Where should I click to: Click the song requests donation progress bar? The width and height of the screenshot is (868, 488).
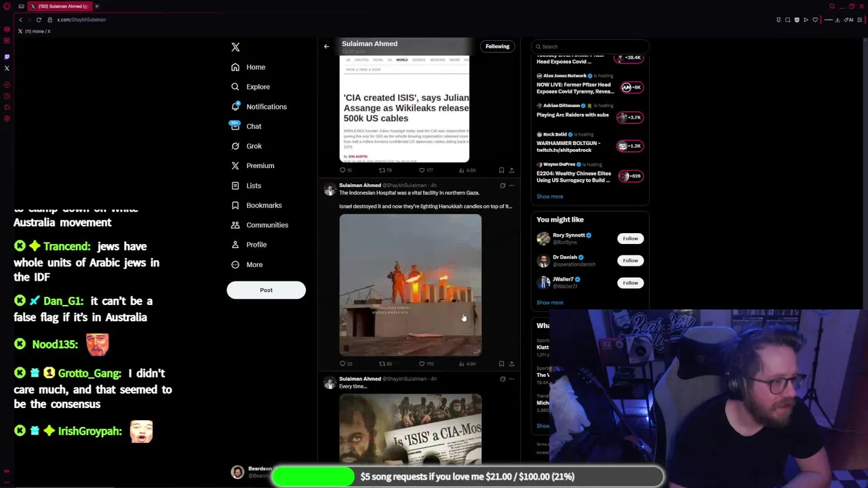[468, 476]
